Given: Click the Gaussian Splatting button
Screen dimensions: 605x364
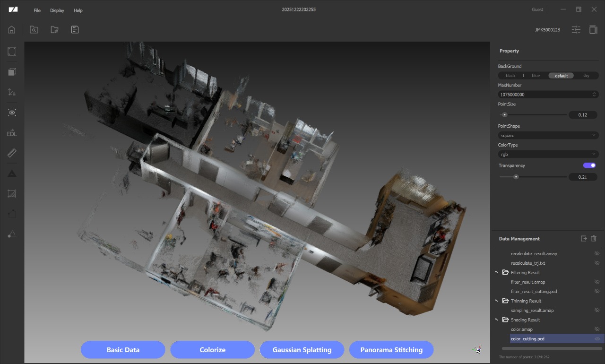Looking at the screenshot, I should [302, 350].
